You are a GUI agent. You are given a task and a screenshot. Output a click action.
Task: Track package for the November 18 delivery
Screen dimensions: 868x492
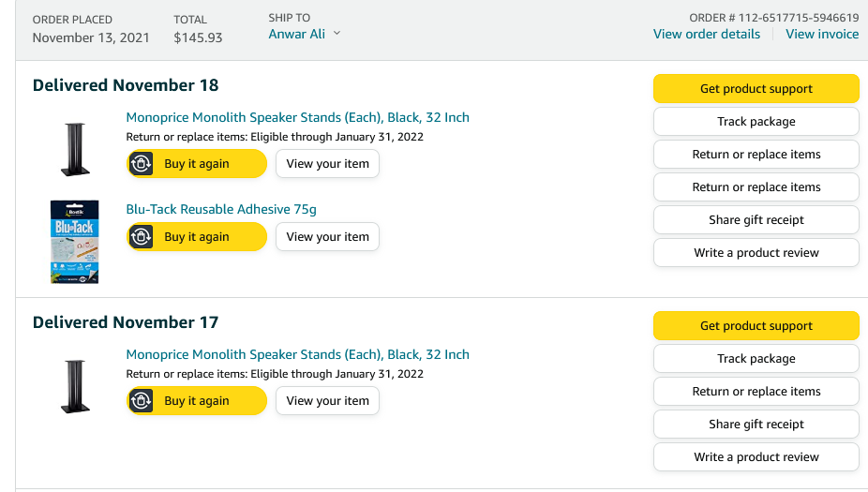pos(756,122)
